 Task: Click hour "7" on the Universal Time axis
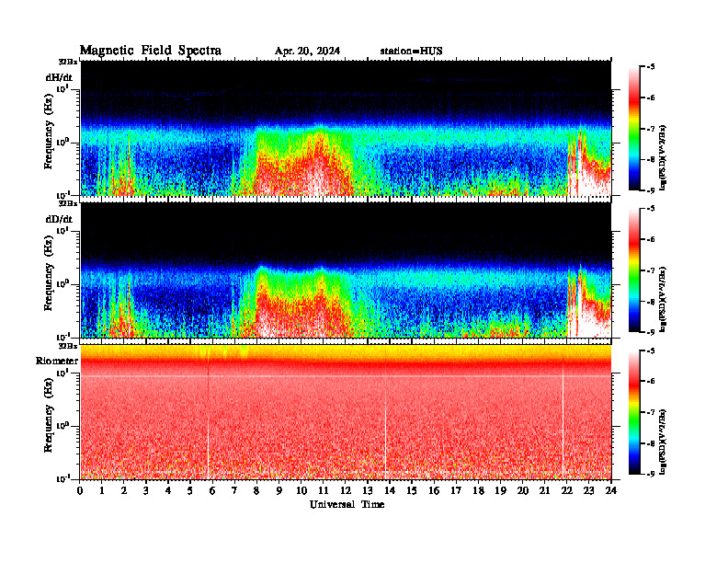234,490
